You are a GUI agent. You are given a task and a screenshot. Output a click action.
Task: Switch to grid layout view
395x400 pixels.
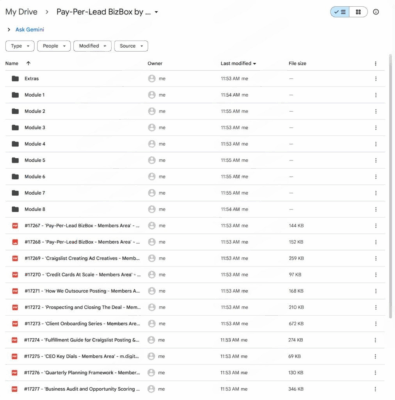(358, 12)
